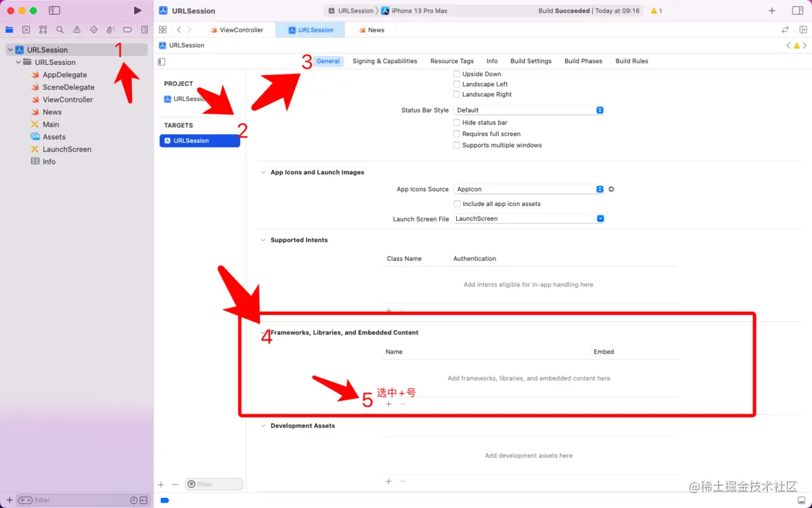Viewport: 812px width, 508px height.
Task: Check Supports multiple windows
Action: [x=457, y=145]
